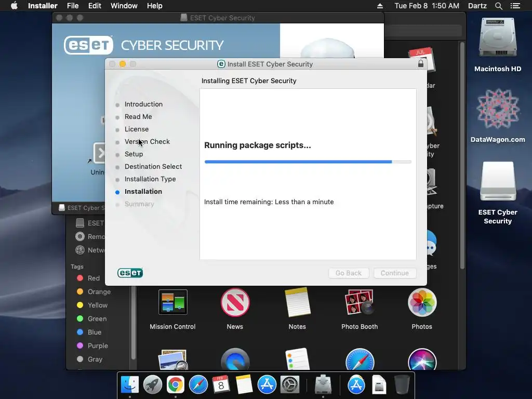Open Notification Center in menu bar
Screen dimensions: 532x399
pos(515,6)
